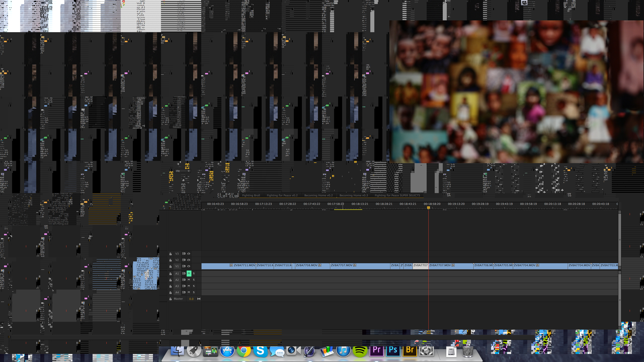Solo audio track A2

(194, 280)
